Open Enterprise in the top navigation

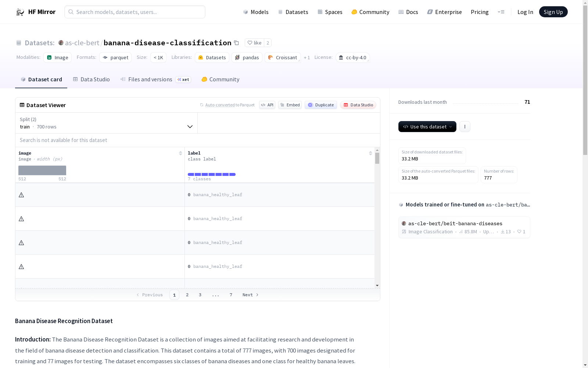(445, 12)
